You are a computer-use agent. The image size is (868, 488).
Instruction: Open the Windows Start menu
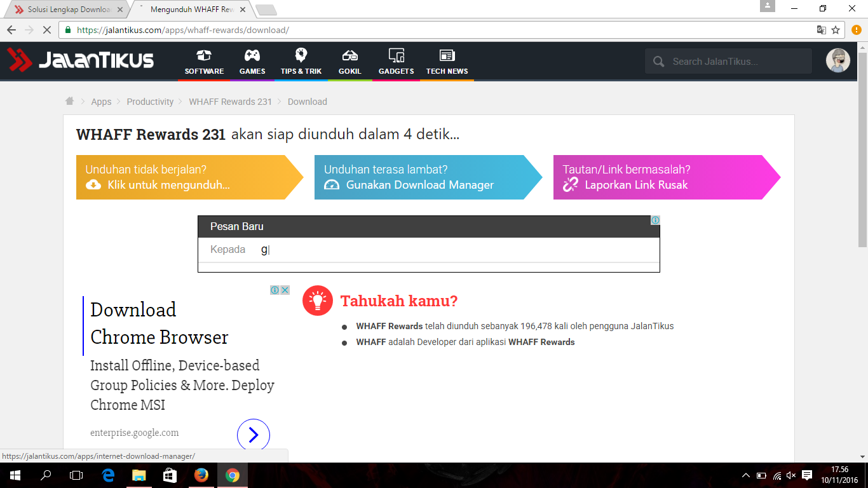tap(15, 475)
